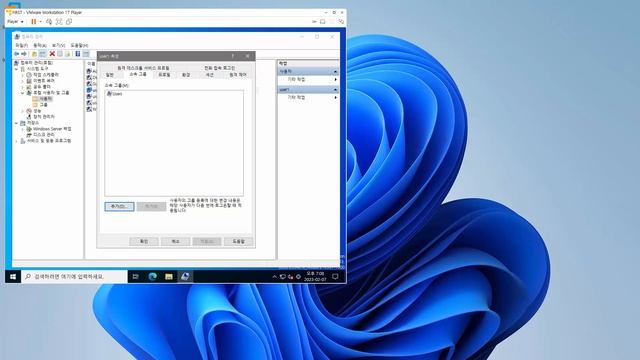Click Computer Management icon in taskbar
The height and width of the screenshot is (360, 640).
point(185,277)
